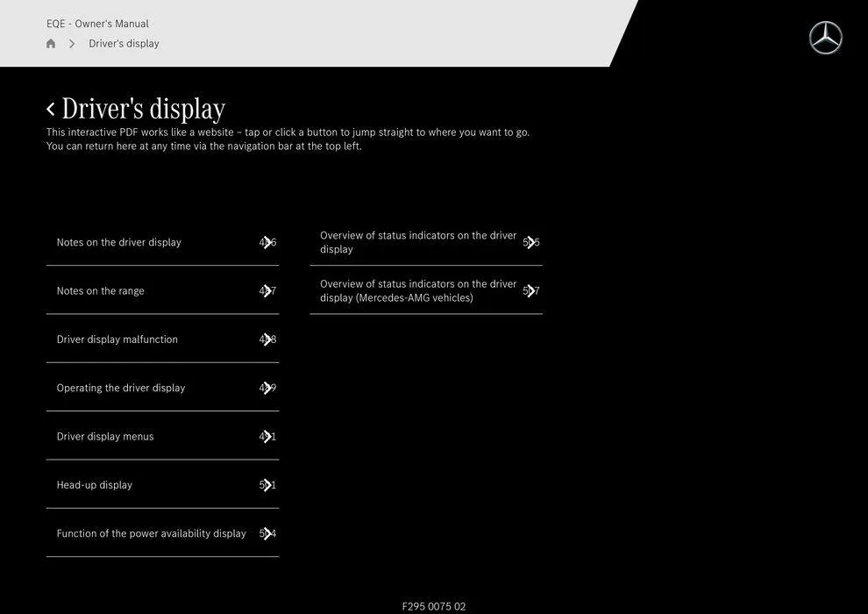Click arrow for Function of the power availability display
The image size is (868, 614).
(267, 533)
